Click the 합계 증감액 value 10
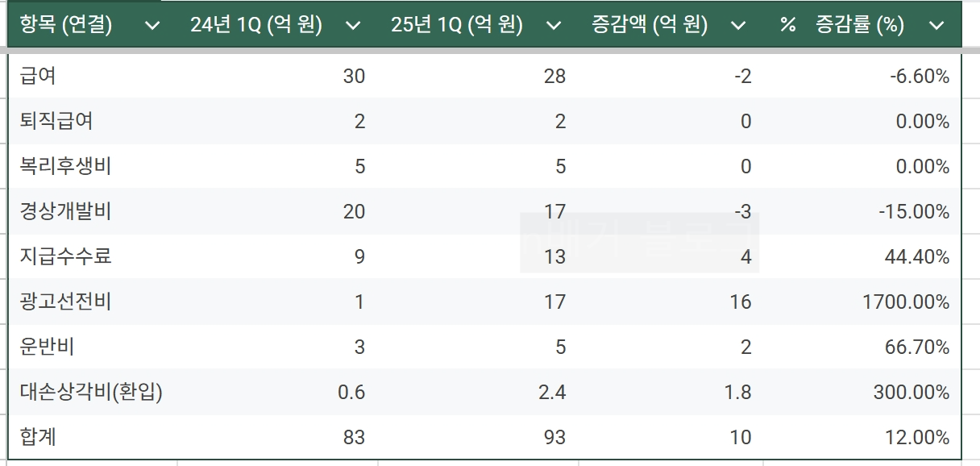 [x=741, y=437]
